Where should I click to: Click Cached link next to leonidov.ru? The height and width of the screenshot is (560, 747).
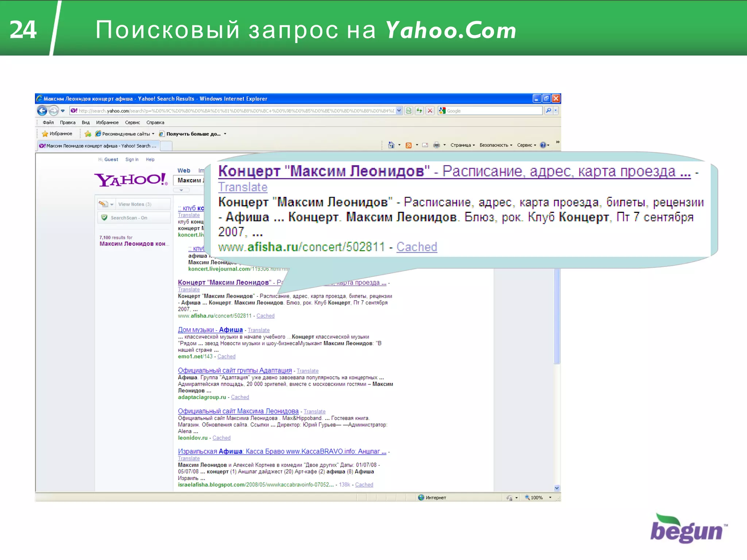click(x=221, y=438)
